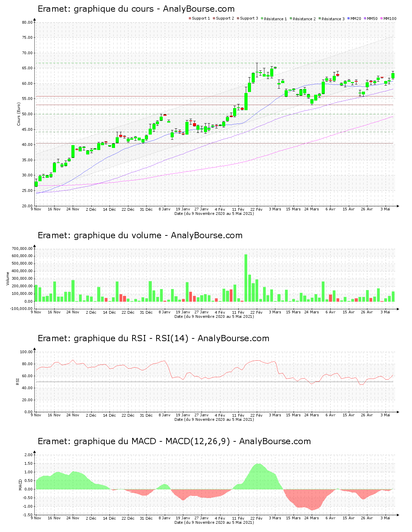Click the '19 Janv' date under the MACD chart
Viewport: 412px width, 532px height.
coord(183,518)
